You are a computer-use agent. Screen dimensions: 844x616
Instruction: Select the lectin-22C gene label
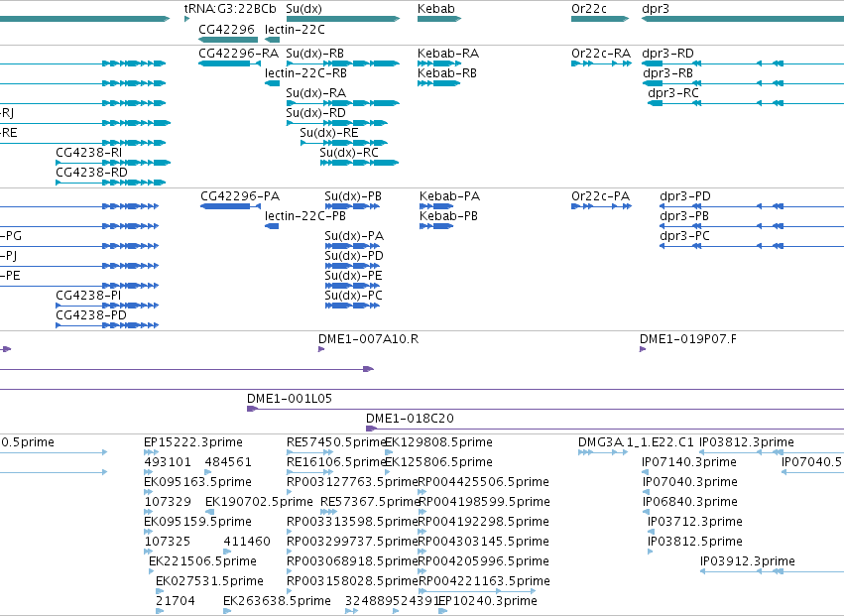pyautogui.click(x=295, y=29)
